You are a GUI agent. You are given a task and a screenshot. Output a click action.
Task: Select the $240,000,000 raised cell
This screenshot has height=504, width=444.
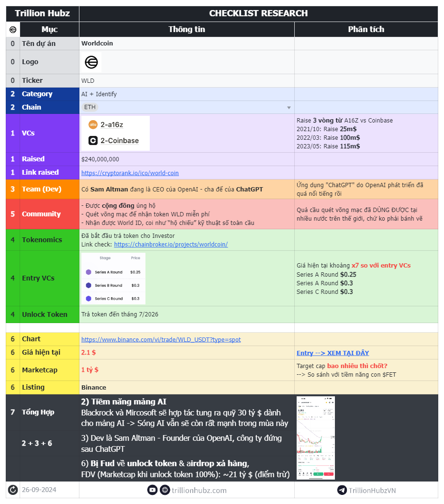coord(187,159)
